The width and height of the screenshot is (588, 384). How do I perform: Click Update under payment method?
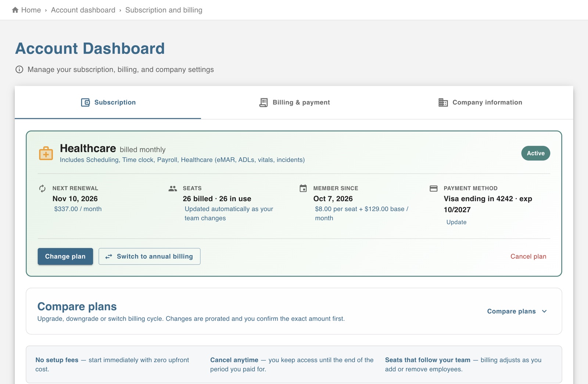coord(456,222)
